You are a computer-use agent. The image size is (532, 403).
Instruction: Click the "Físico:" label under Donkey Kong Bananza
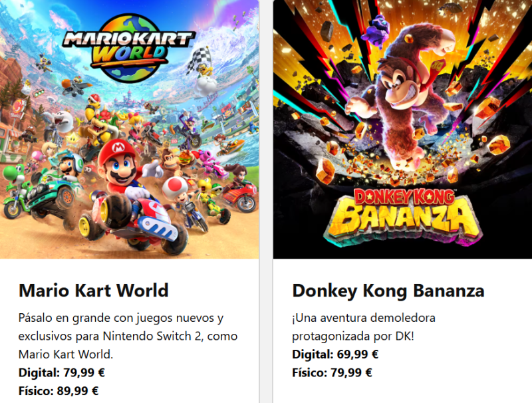(310, 372)
